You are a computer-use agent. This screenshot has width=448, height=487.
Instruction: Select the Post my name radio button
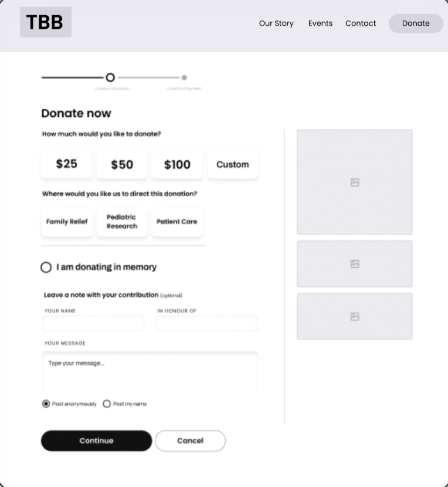(x=107, y=404)
